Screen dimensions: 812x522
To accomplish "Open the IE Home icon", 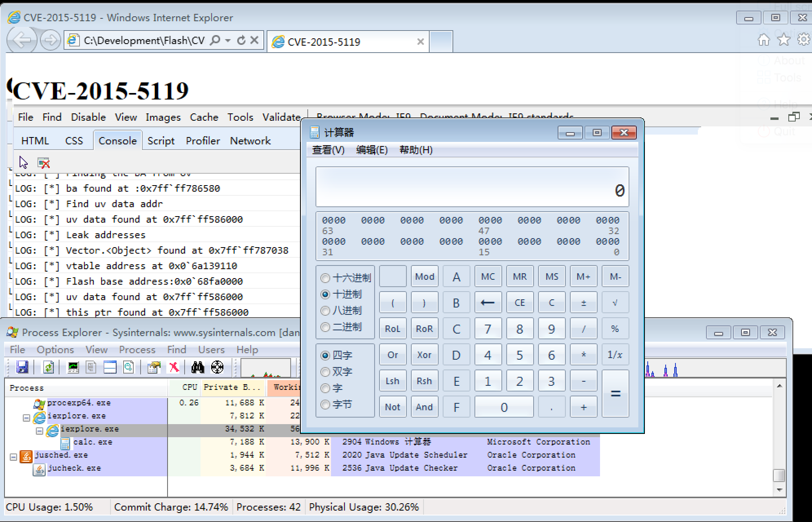I will (764, 40).
